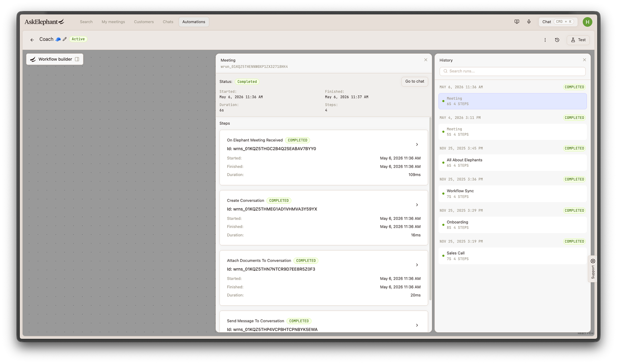Viewport: 617px width, 364px height.
Task: Click the Coach workflow title
Action: pyautogui.click(x=46, y=39)
